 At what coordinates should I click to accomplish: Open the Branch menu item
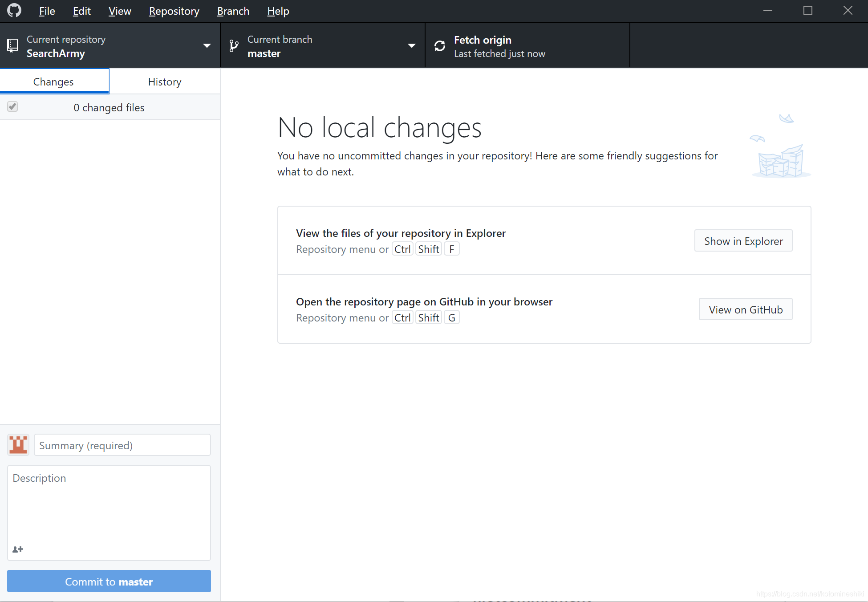click(234, 11)
